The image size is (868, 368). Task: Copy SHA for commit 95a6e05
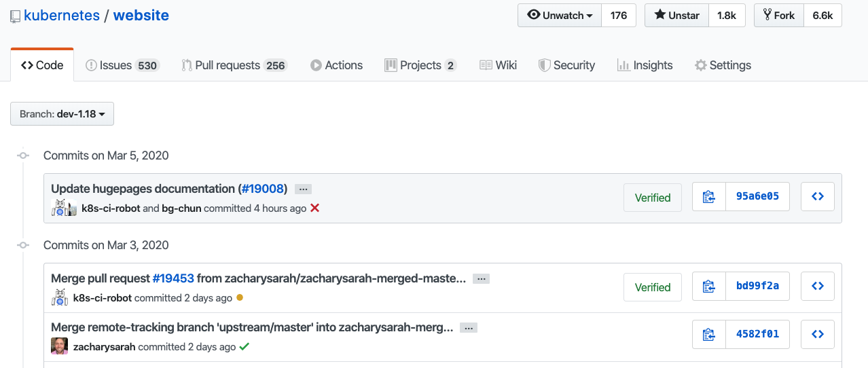click(x=709, y=197)
